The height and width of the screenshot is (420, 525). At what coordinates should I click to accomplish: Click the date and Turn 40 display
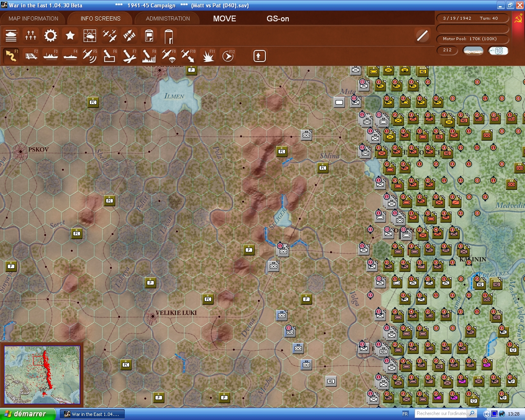pos(473,18)
